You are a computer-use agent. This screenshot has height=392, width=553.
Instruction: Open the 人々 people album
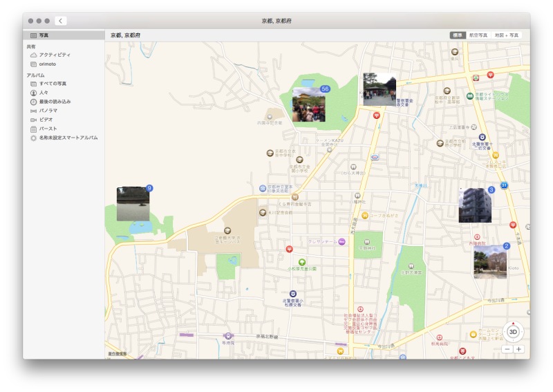[x=44, y=93]
